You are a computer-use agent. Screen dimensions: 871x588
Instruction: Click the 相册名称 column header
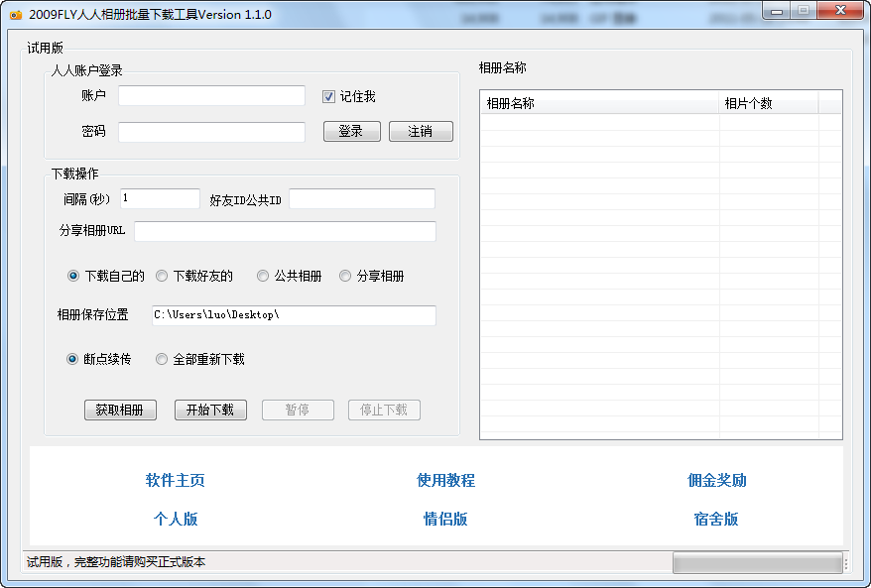(599, 103)
